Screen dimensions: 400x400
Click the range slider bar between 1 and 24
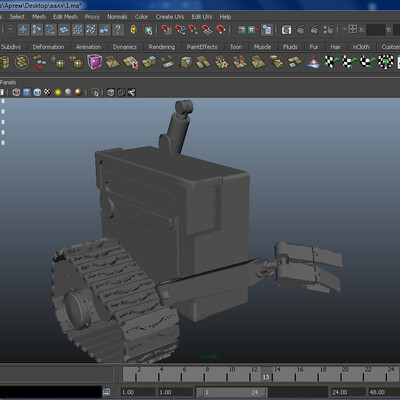231,392
